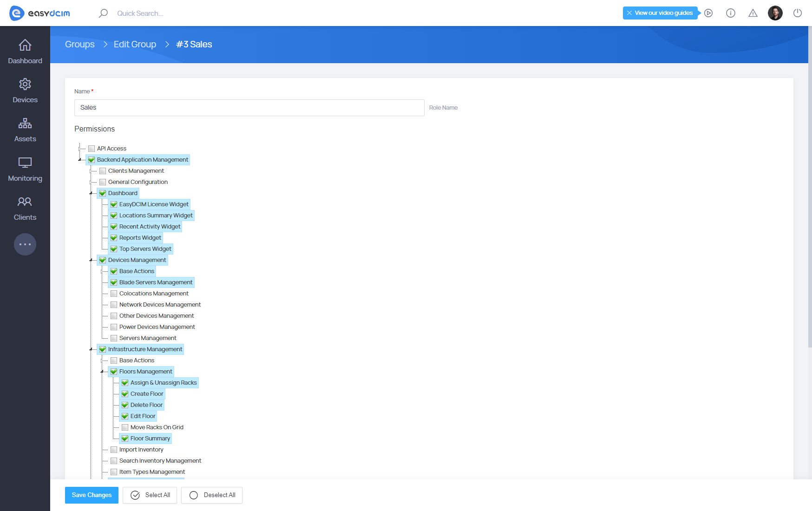Enable Move Racks On Grid checkbox
Viewport: 812px width, 511px height.
tap(125, 427)
